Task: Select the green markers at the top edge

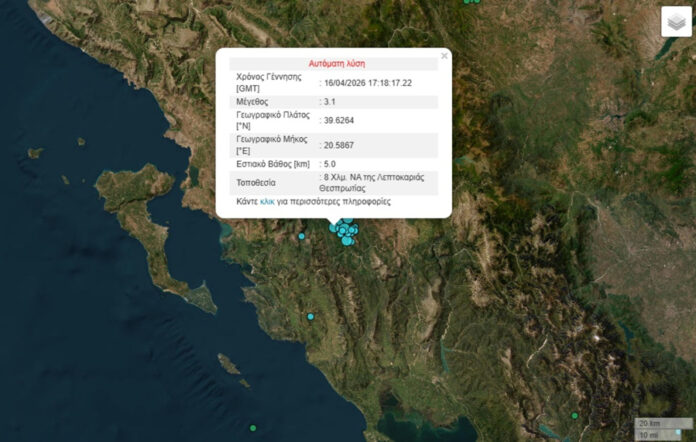Action: pyautogui.click(x=471, y=2)
